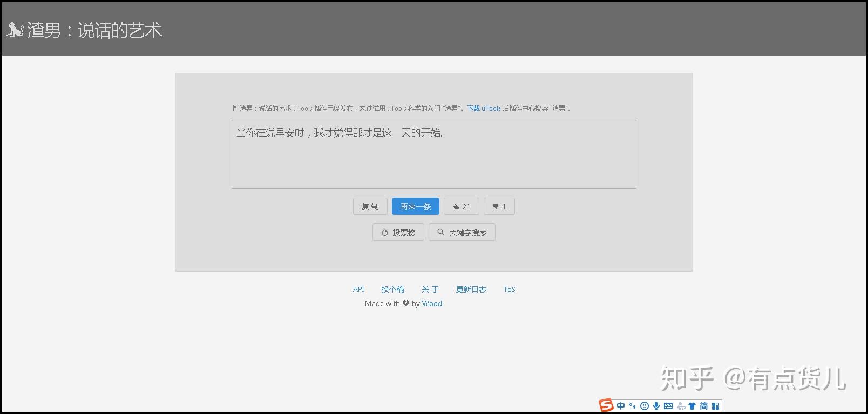Screen dimensions: 868x414
Task: Downvote the quote with thumbs-down 1
Action: (499, 207)
